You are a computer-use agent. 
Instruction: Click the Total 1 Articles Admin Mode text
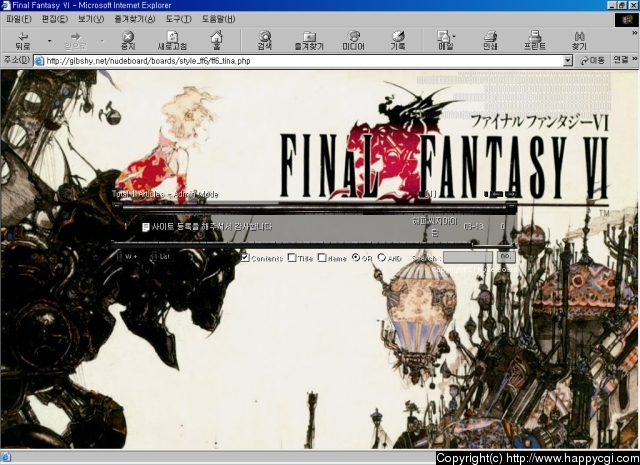point(165,194)
